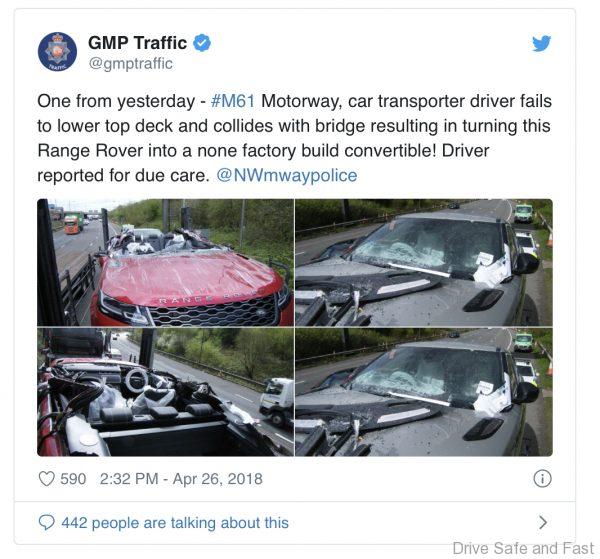Open '442 people are talking about this'

click(175, 523)
